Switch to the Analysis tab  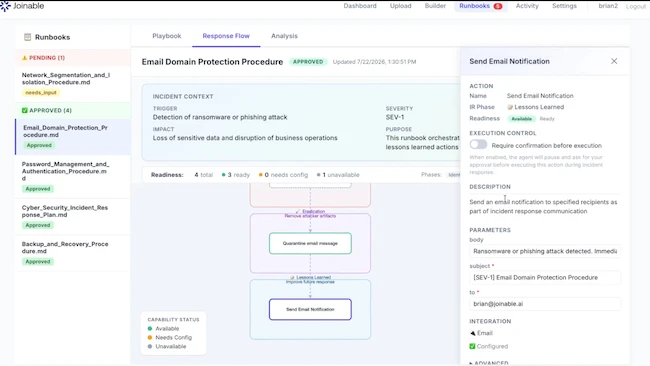tap(284, 36)
